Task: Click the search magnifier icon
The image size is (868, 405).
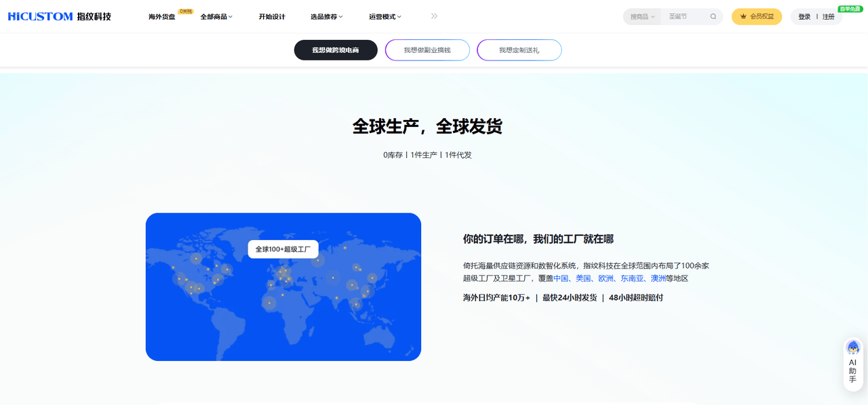Action: [x=713, y=17]
